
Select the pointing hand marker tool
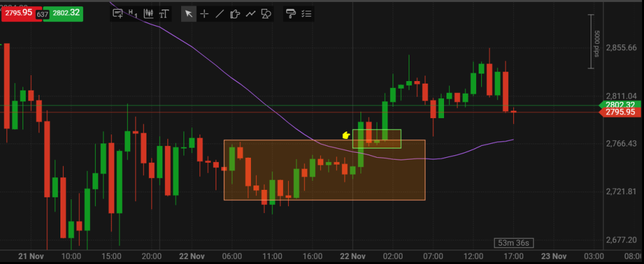pyautogui.click(x=235, y=13)
